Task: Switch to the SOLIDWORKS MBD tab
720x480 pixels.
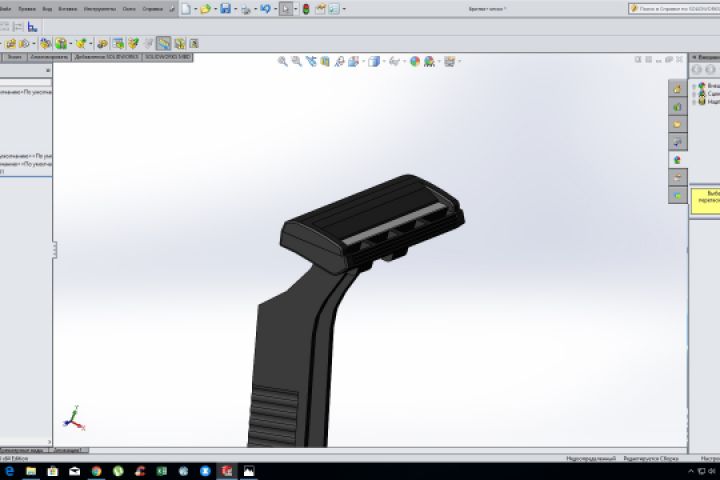Action: click(168, 57)
